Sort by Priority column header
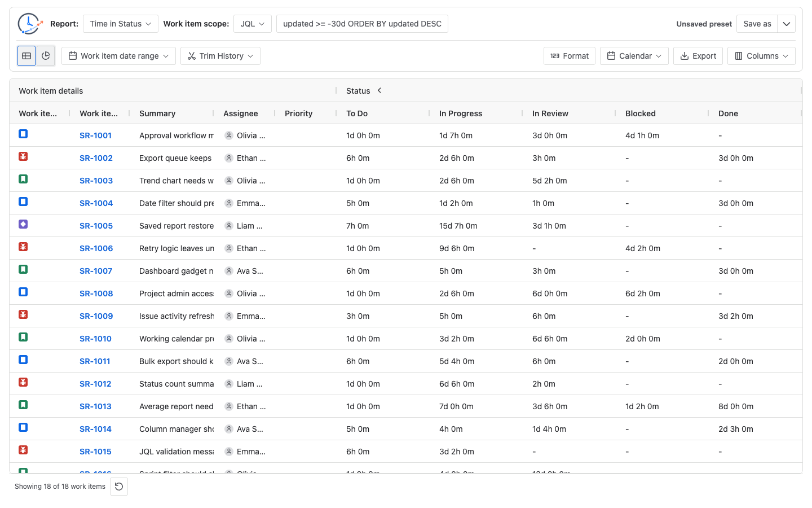This screenshot has height=508, width=812. click(299, 113)
